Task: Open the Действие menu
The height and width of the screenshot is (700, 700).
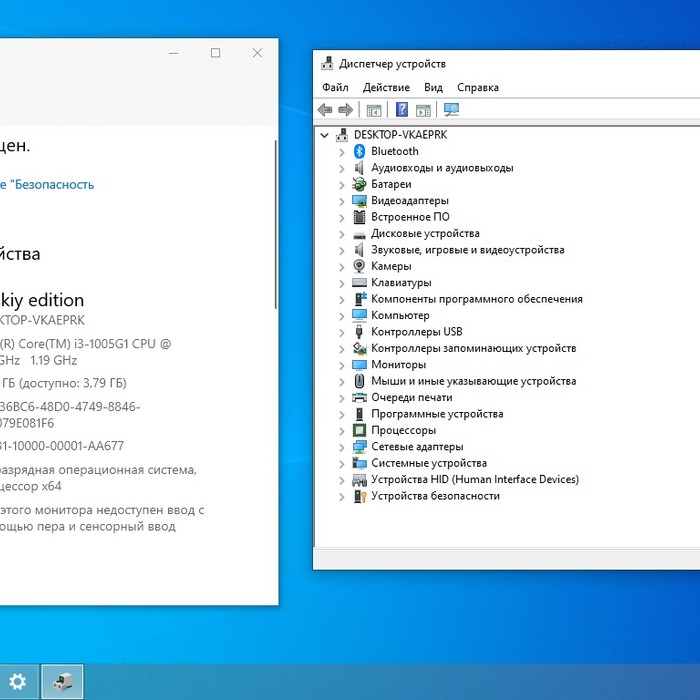Action: 386,88
